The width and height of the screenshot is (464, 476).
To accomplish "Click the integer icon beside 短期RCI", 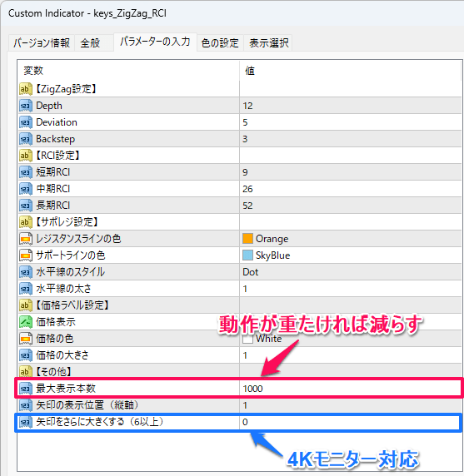I will point(26,172).
